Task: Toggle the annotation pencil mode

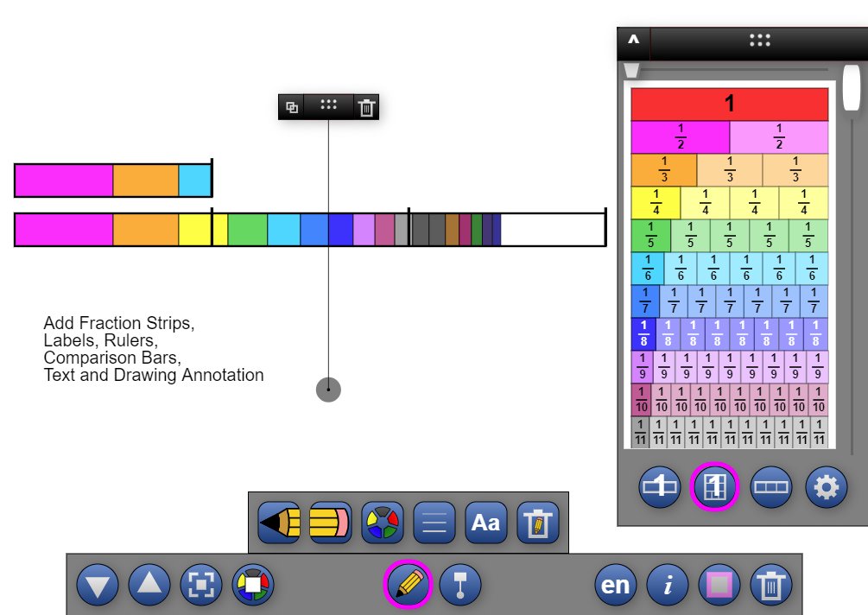Action: (x=408, y=585)
